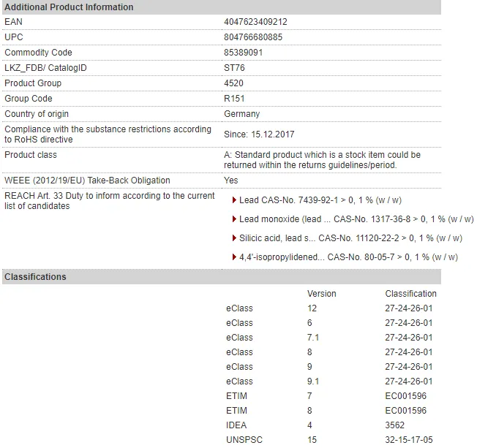Click ETIM 8 classification EC001596

point(406,410)
